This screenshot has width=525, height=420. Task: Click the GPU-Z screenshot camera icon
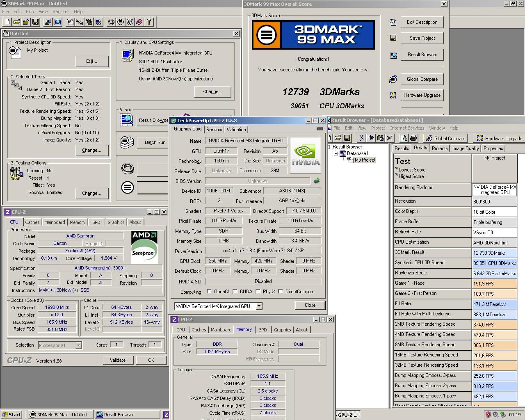coord(320,129)
